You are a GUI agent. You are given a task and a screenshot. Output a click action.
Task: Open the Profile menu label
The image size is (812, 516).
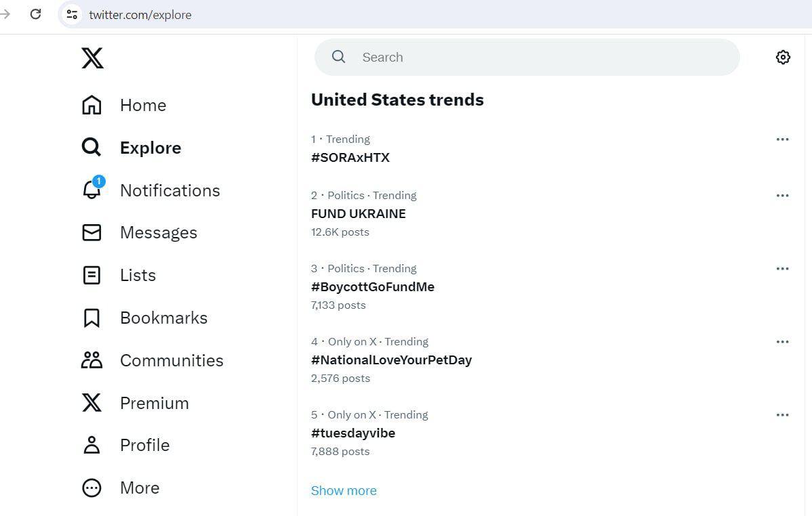144,445
